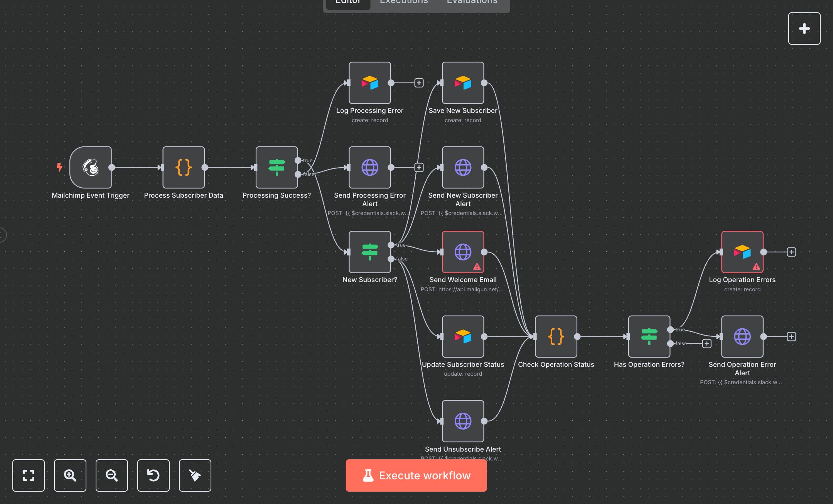Reset the canvas zoom level
The width and height of the screenshot is (833, 504).
[153, 475]
